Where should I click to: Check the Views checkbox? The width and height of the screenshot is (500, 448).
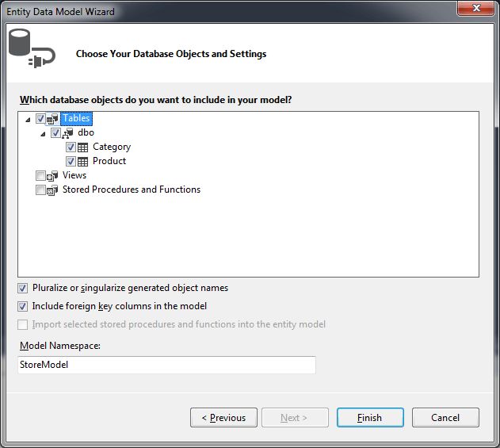40,175
